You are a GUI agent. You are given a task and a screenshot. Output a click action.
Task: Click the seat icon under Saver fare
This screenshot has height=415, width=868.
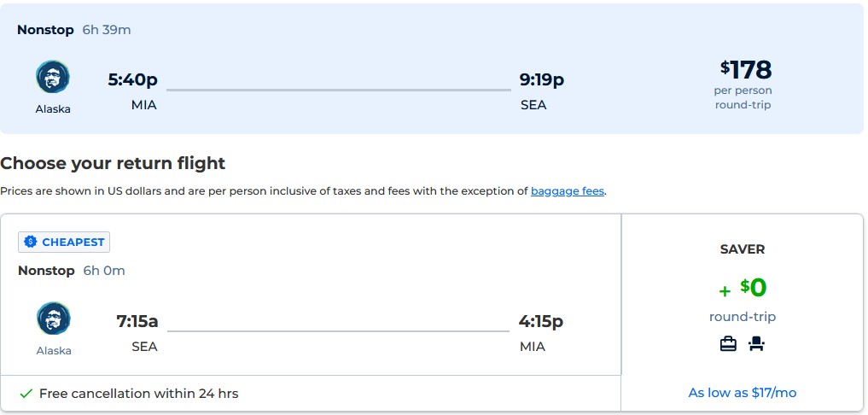(756, 344)
